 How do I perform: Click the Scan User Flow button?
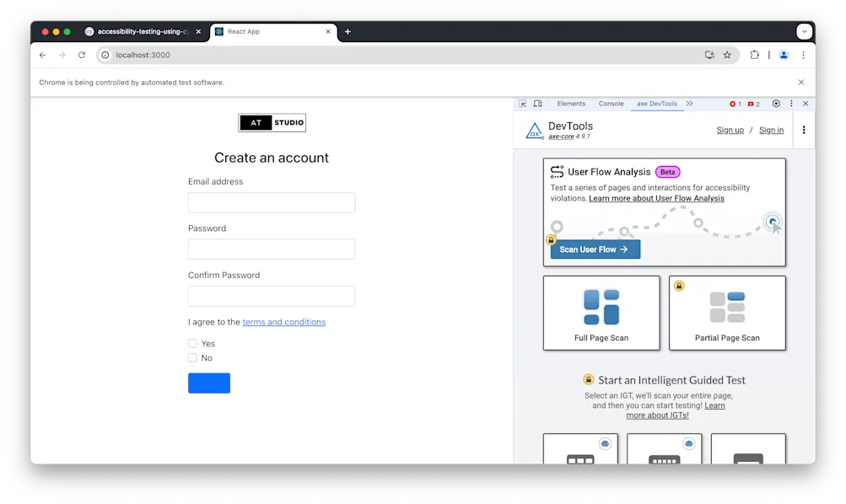click(x=595, y=249)
